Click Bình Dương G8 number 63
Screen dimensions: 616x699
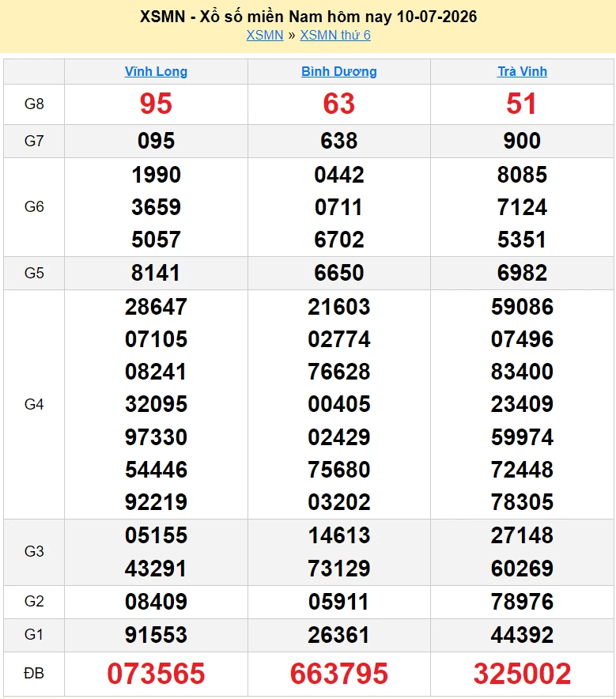[x=339, y=104]
